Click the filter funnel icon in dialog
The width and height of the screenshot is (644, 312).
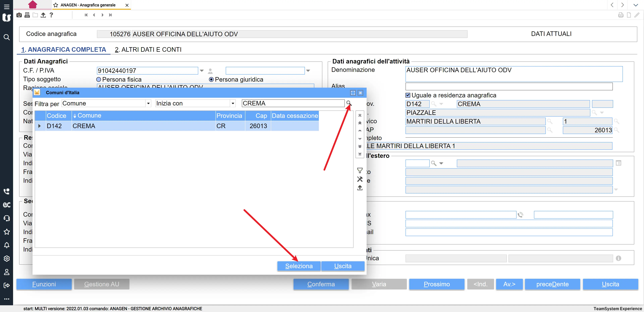point(360,170)
